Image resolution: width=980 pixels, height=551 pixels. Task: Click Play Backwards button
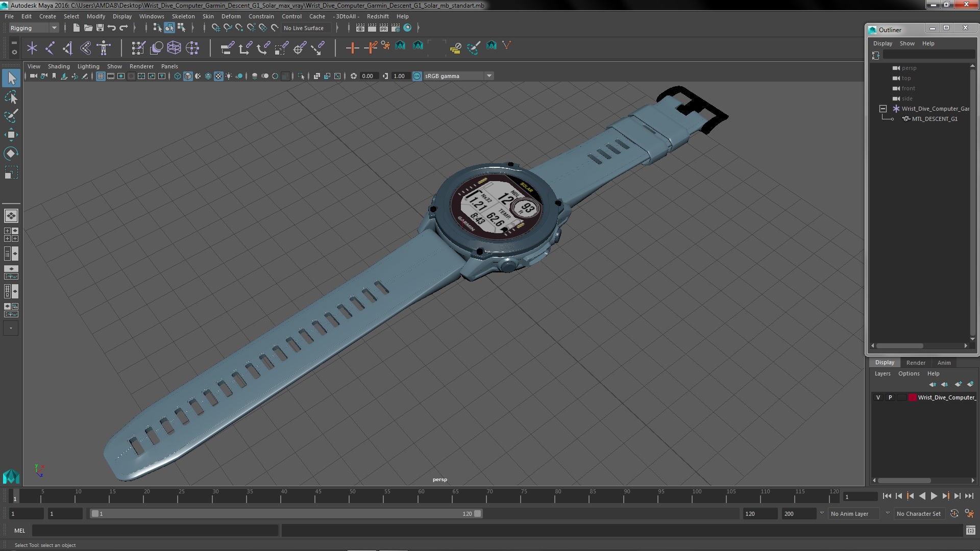(x=922, y=496)
